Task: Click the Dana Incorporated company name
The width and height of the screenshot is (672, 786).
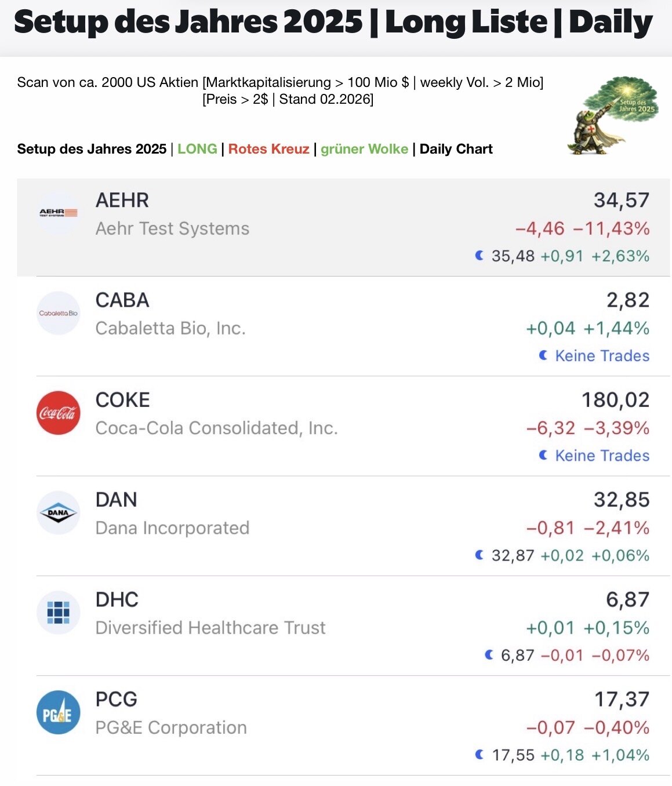Action: click(x=172, y=528)
